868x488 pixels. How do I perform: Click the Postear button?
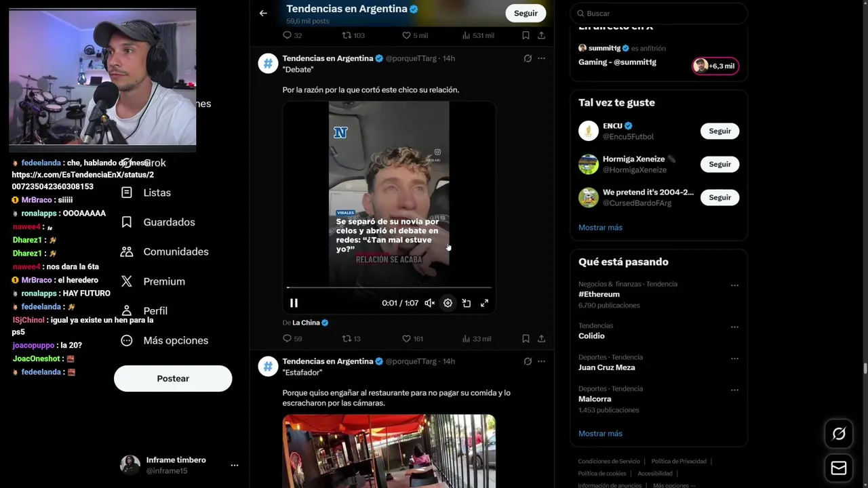[x=173, y=378]
